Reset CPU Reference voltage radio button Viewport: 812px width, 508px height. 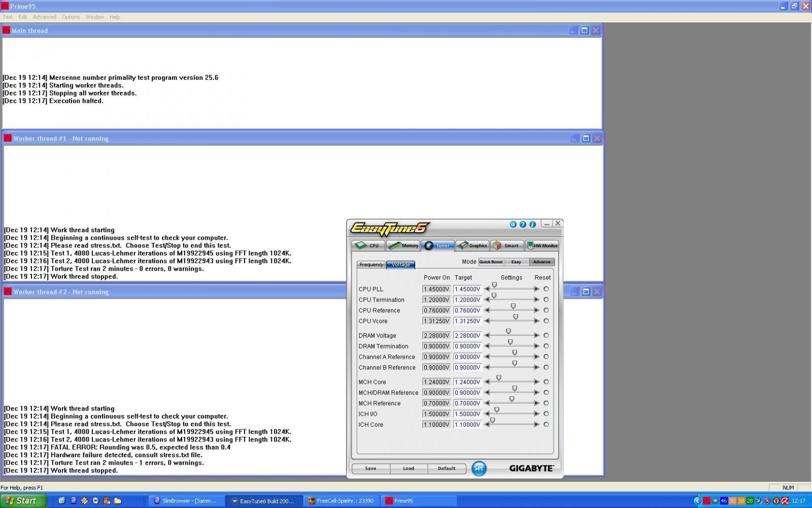546,310
